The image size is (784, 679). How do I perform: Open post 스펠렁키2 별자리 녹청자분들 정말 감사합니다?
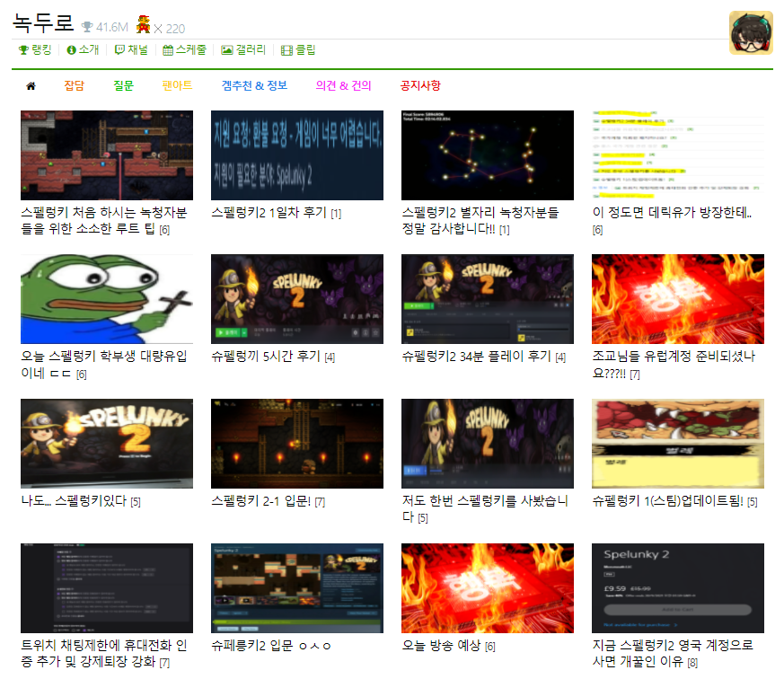tap(480, 221)
